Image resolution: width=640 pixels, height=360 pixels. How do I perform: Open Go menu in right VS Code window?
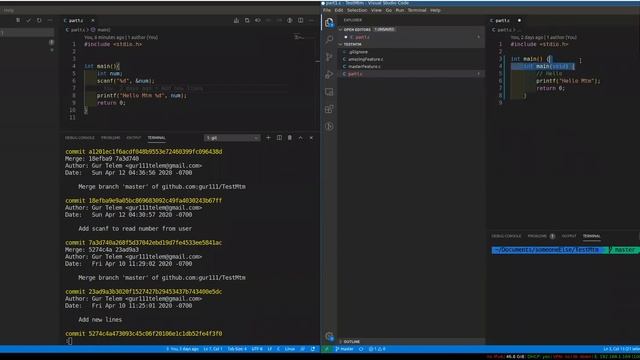(389, 10)
